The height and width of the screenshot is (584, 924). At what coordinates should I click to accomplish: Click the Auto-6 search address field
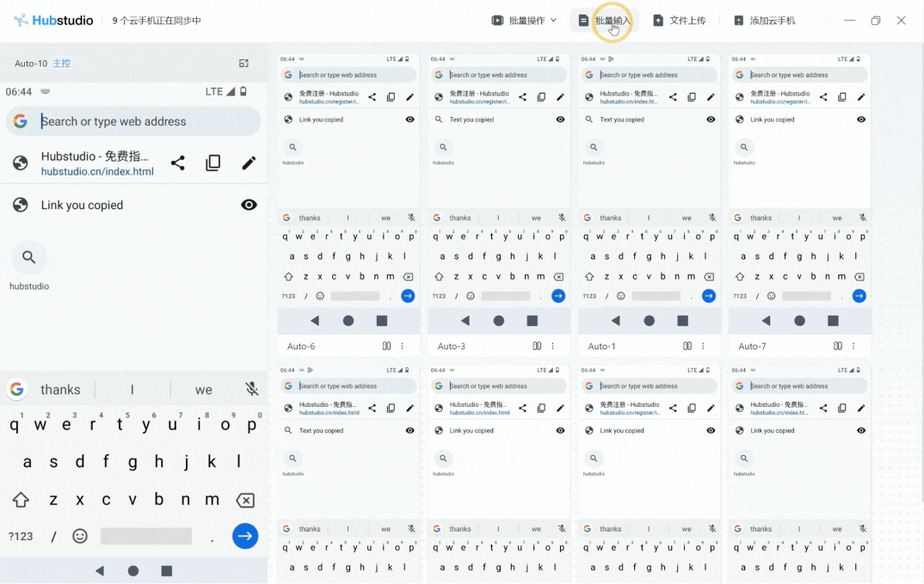tap(348, 75)
